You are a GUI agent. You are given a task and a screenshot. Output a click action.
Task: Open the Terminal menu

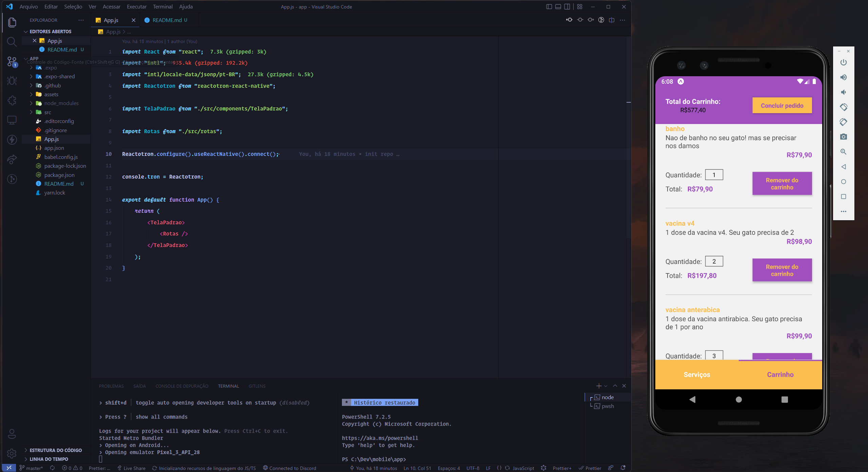pyautogui.click(x=162, y=7)
